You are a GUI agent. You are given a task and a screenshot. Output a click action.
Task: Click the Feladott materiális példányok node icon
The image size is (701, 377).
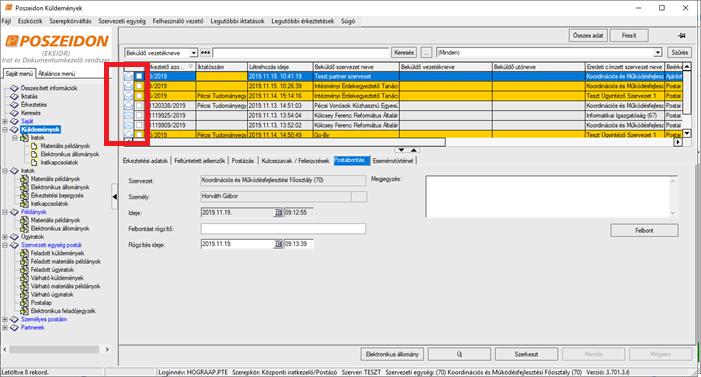pos(24,261)
